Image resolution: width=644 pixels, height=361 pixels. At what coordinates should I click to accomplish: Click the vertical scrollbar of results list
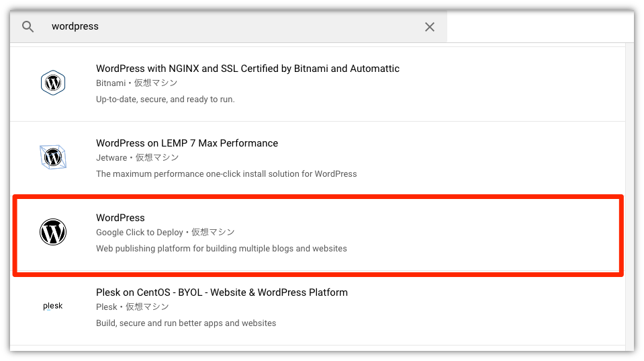(x=630, y=196)
